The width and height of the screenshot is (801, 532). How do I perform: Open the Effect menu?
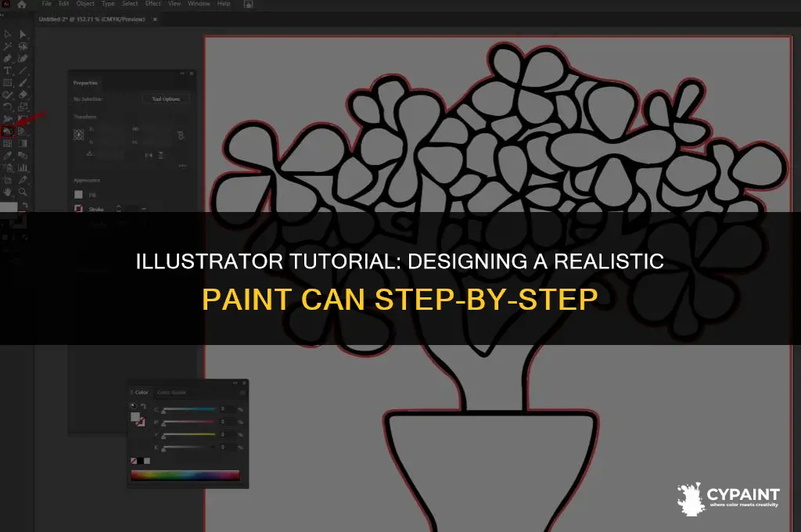(153, 4)
